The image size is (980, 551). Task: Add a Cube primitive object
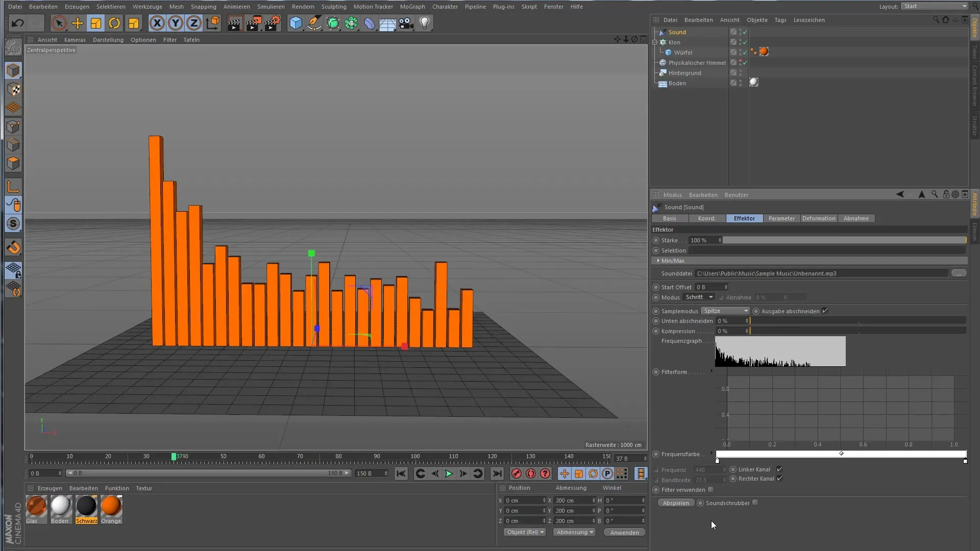click(296, 23)
